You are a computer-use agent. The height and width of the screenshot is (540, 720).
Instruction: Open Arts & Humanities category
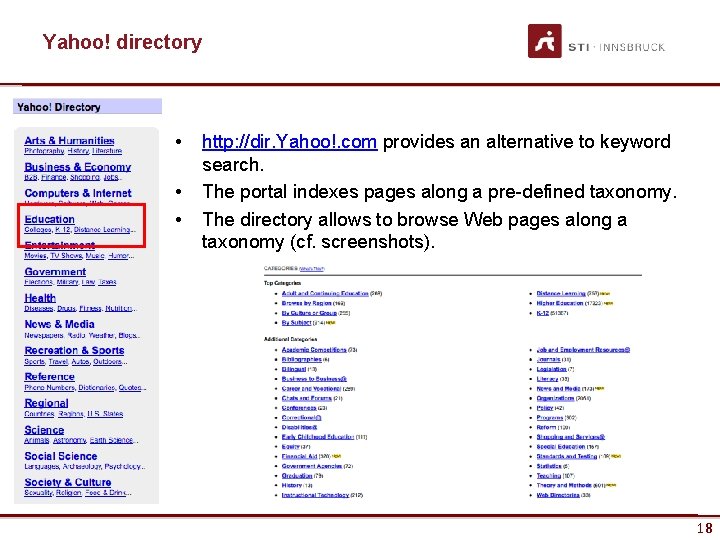coord(69,141)
